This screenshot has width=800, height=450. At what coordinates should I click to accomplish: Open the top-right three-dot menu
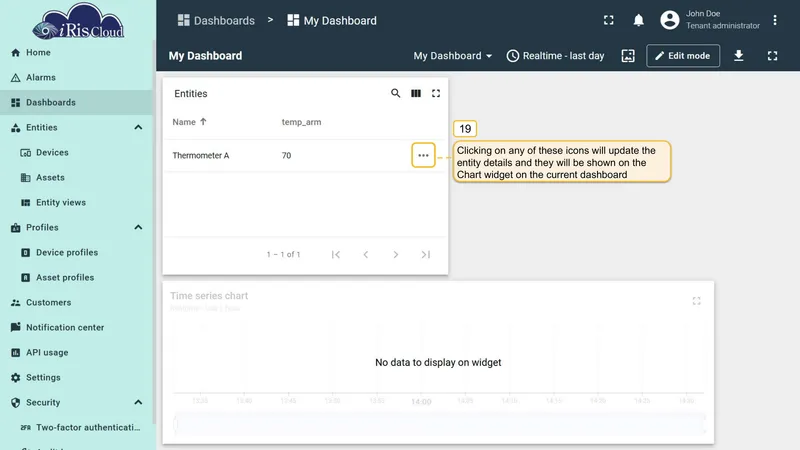pyautogui.click(x=774, y=20)
